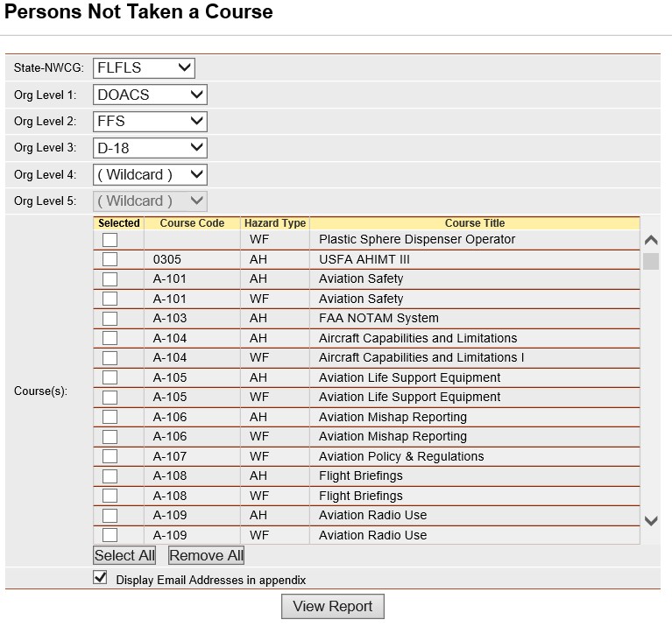This screenshot has height=627, width=672.
Task: Click the course list scroll down arrow
Action: click(651, 521)
